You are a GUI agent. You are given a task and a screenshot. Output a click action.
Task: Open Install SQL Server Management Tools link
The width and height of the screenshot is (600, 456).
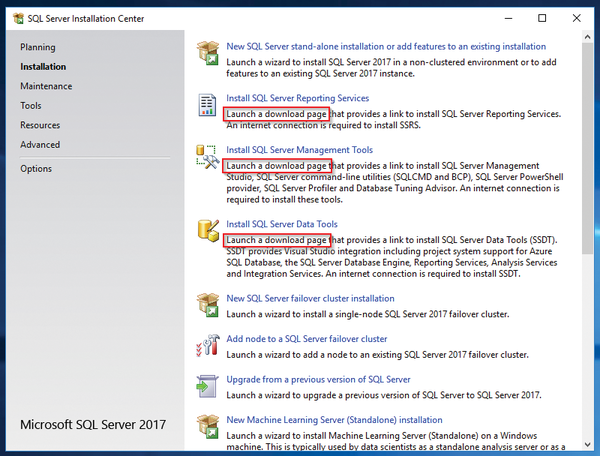300,150
